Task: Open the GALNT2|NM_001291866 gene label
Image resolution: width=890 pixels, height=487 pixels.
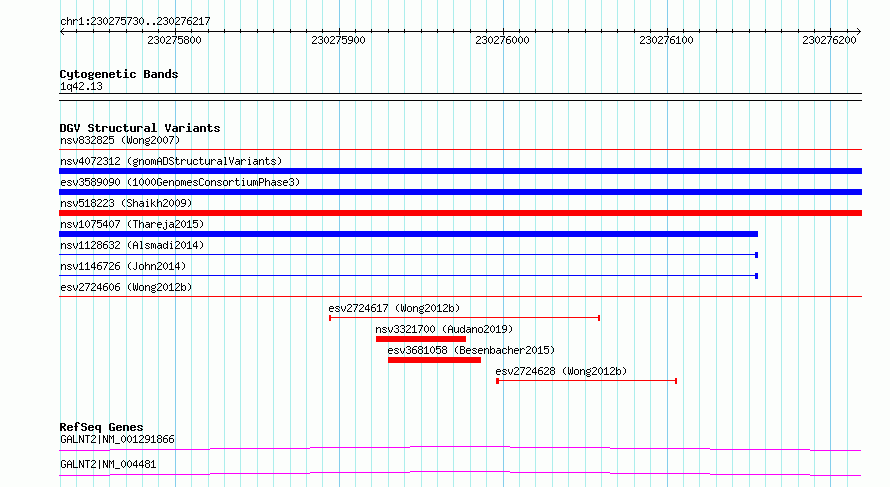Action: click(x=117, y=439)
